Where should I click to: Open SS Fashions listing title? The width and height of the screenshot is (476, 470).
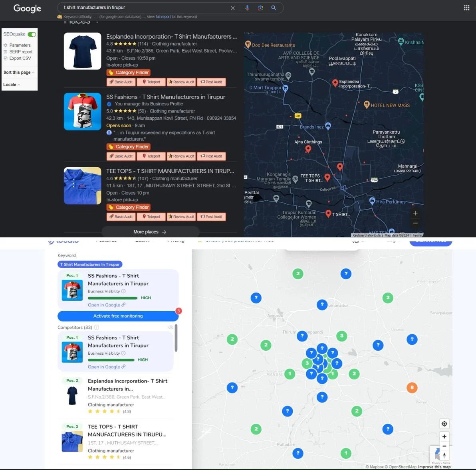[166, 97]
